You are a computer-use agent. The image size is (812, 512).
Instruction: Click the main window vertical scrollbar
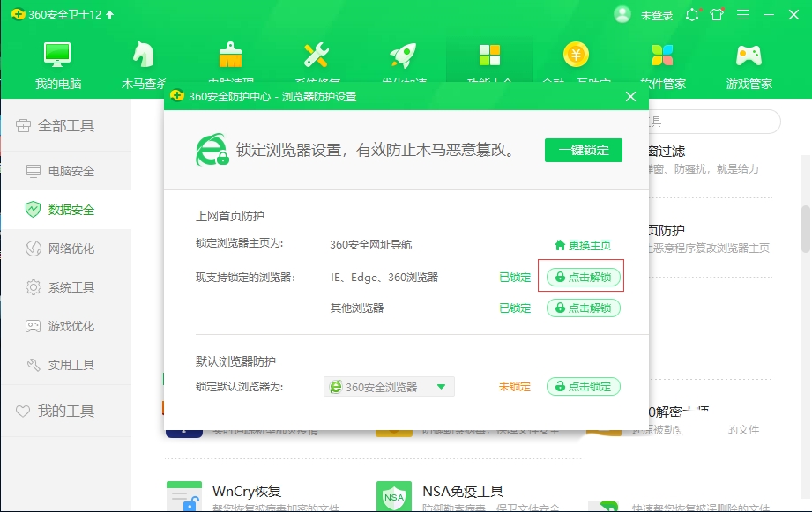(806, 227)
